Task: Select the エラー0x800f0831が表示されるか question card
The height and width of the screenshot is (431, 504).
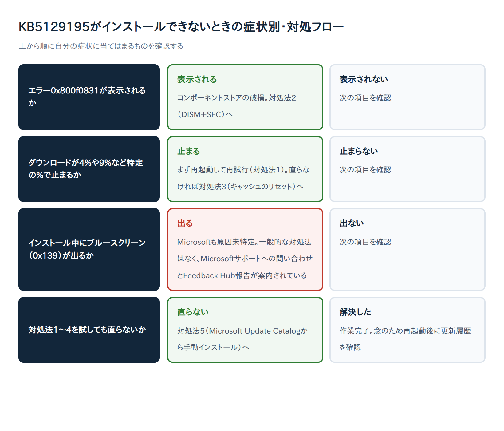Action: [89, 97]
